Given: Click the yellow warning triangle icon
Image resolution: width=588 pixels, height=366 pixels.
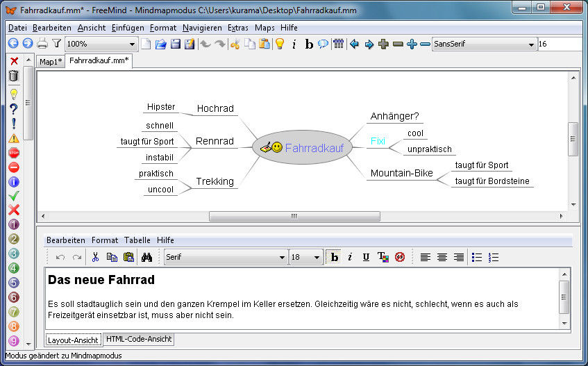Looking at the screenshot, I should coord(13,138).
